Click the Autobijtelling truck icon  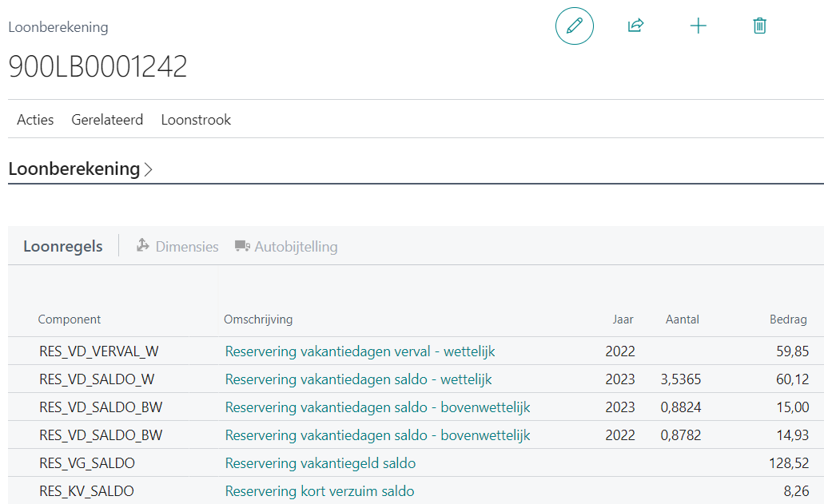point(242,246)
